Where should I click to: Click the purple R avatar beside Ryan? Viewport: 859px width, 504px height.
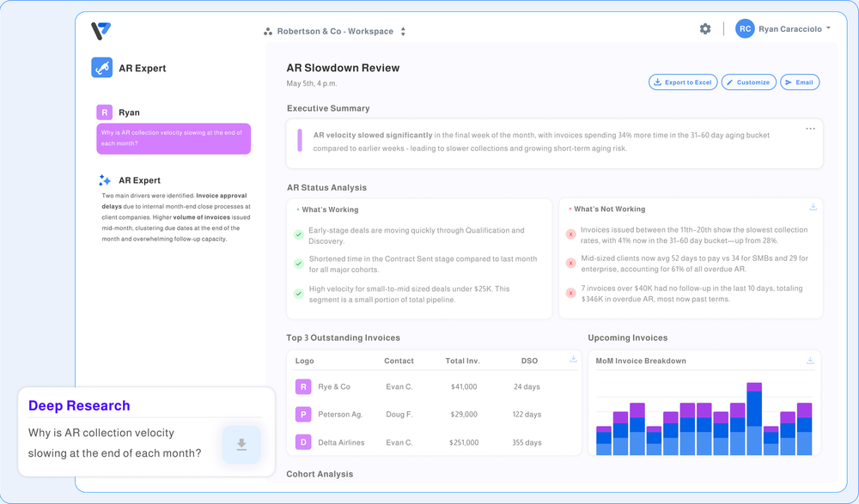[x=105, y=112]
